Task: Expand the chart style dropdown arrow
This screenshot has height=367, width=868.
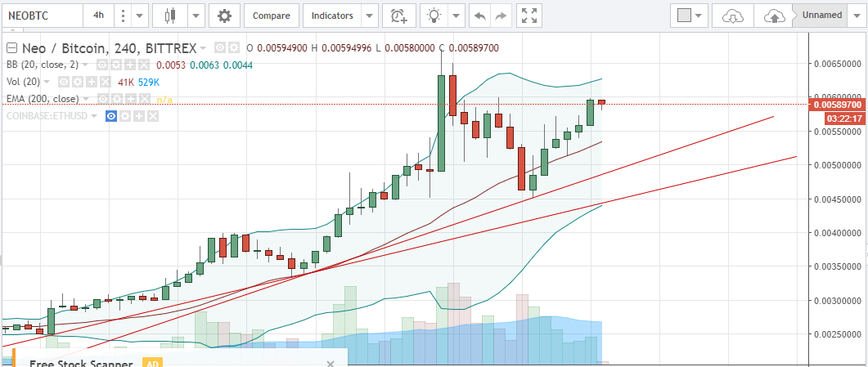Action: click(x=196, y=16)
